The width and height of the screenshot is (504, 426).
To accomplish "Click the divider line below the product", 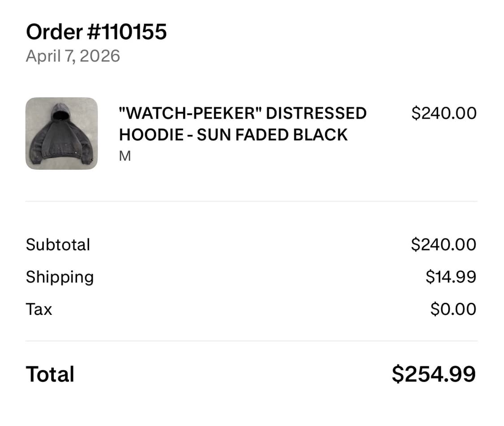I will click(251, 202).
